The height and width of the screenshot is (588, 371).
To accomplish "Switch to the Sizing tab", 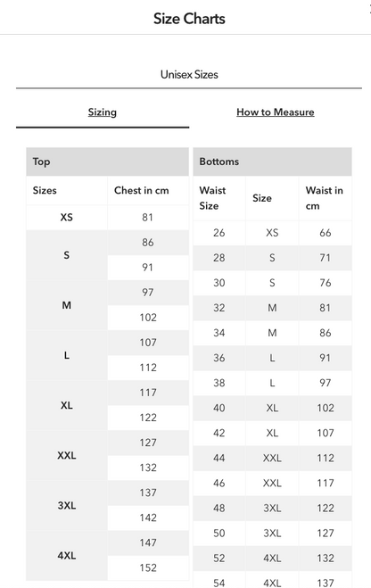I will [x=103, y=112].
